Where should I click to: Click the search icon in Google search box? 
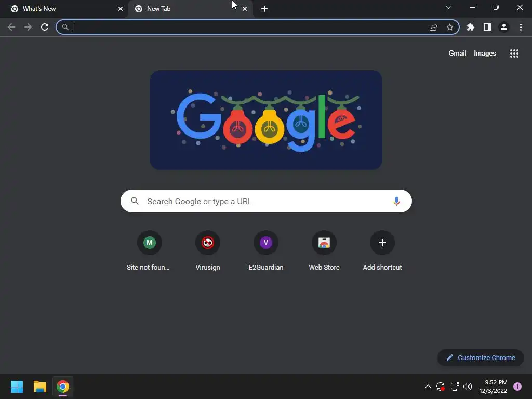[135, 201]
